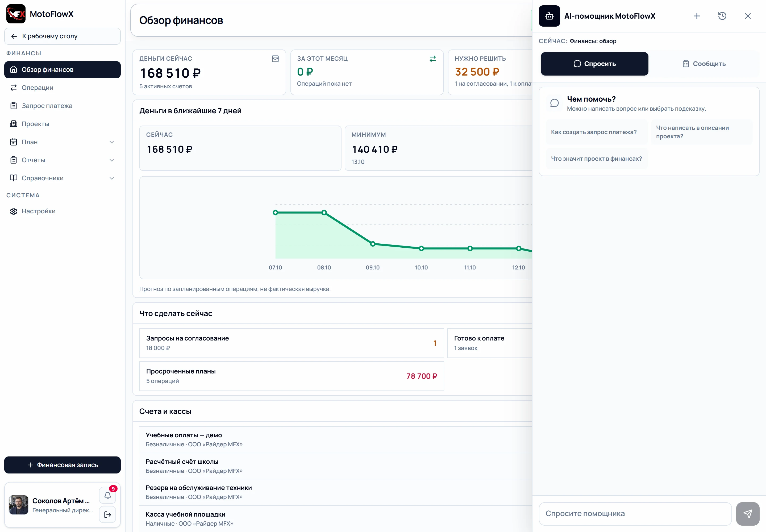Click the logout icon near the profile
The width and height of the screenshot is (766, 532).
click(x=108, y=514)
